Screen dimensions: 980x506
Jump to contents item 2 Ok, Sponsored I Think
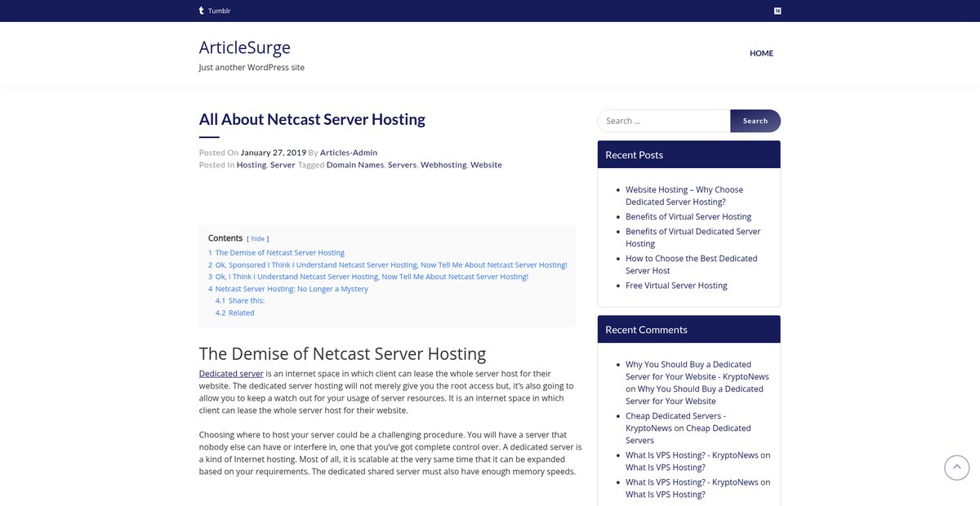(387, 265)
